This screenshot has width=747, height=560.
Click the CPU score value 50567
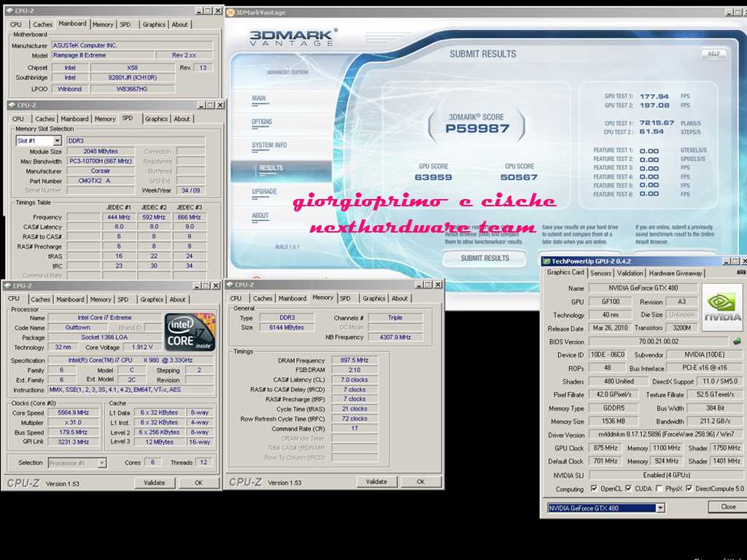point(519,177)
